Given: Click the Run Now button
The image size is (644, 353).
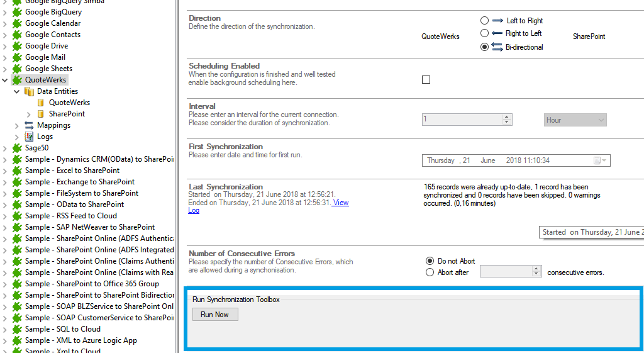Looking at the screenshot, I should coord(215,315).
